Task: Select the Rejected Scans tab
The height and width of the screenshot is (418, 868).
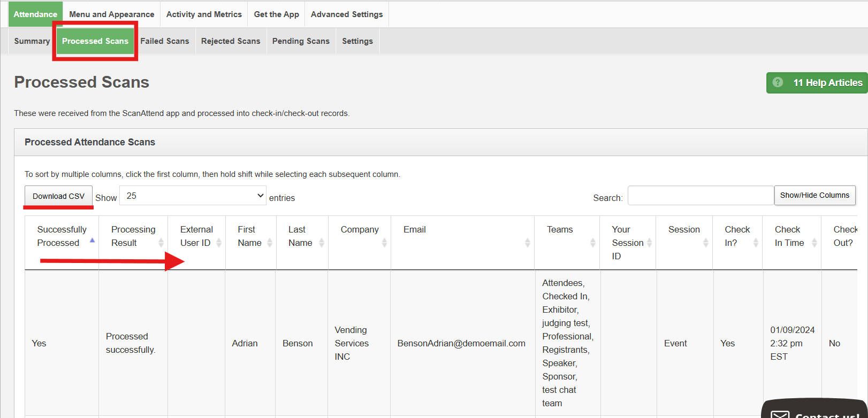Action: 231,41
